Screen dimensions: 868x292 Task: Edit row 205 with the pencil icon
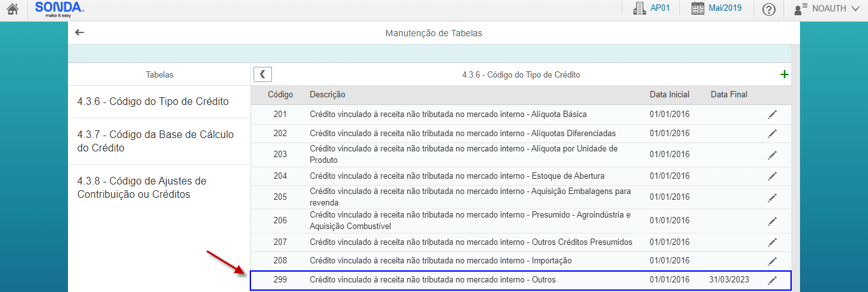(772, 197)
